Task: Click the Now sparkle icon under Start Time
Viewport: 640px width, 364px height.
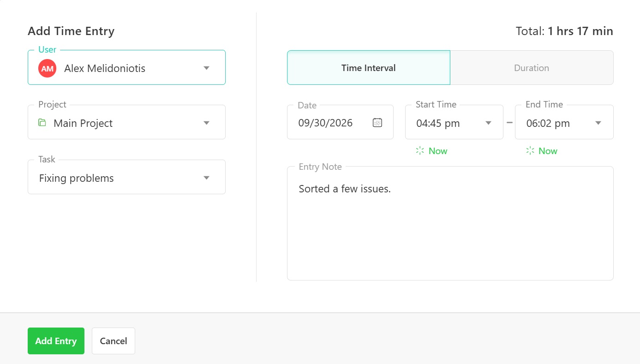Action: tap(420, 151)
